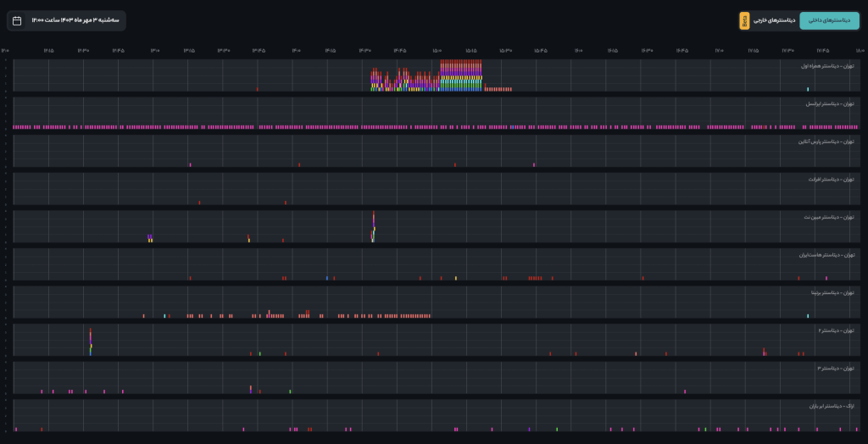The width and height of the screenshot is (868, 444).
Task: Click the ۱۴:۰۰ time axis label
Action: 296,50
